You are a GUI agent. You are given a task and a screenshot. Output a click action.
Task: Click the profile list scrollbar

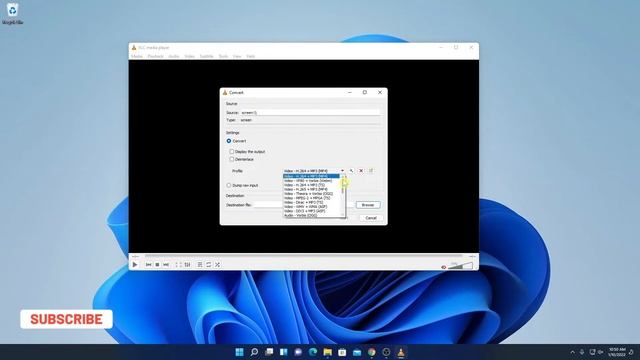point(342,196)
